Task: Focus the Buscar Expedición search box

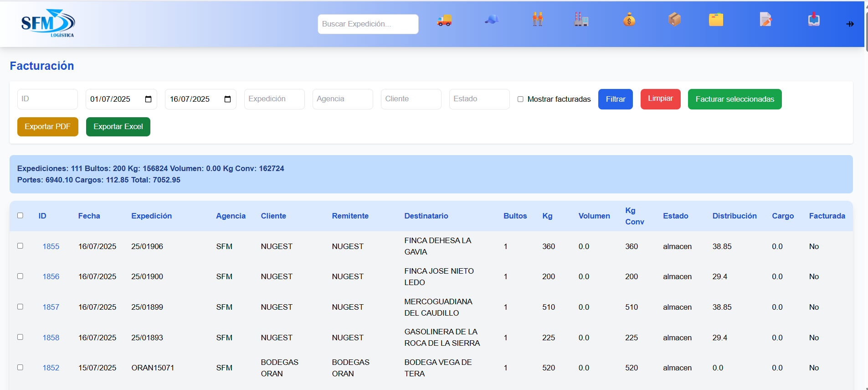Action: (368, 24)
